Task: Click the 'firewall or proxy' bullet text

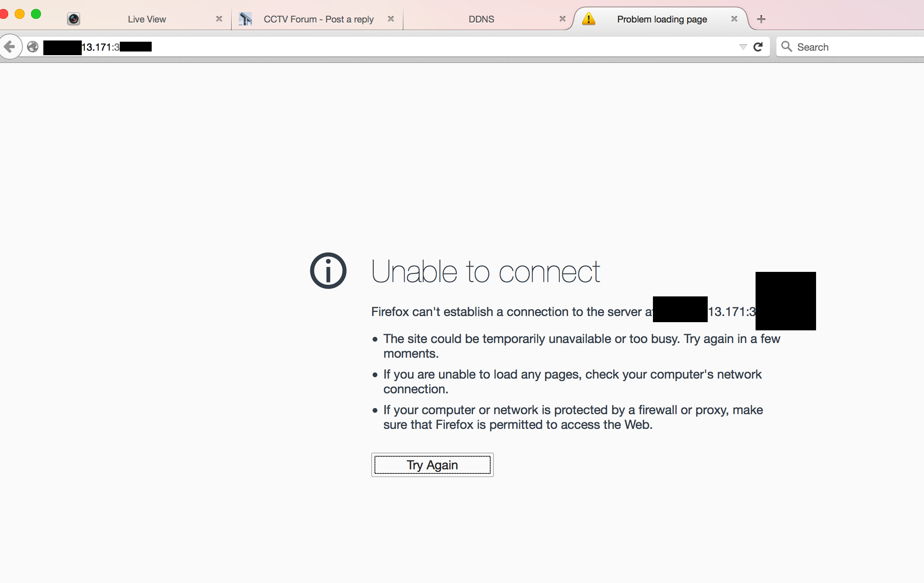Action: coord(573,417)
